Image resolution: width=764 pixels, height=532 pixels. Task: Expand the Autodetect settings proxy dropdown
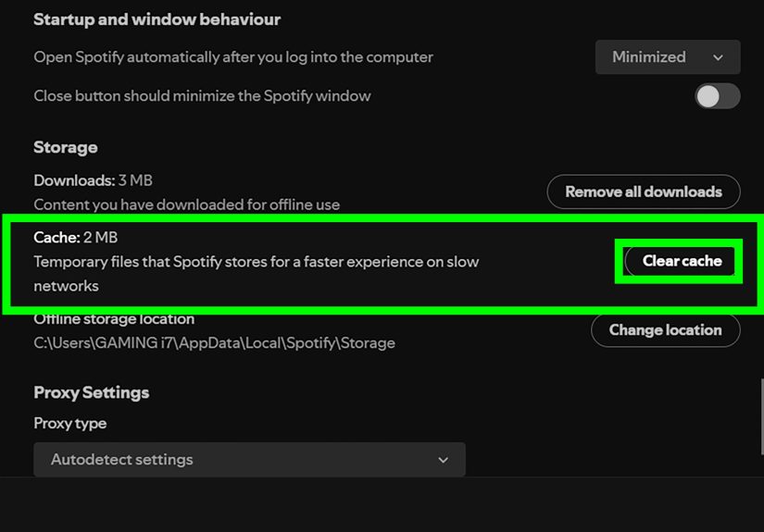pyautogui.click(x=249, y=460)
